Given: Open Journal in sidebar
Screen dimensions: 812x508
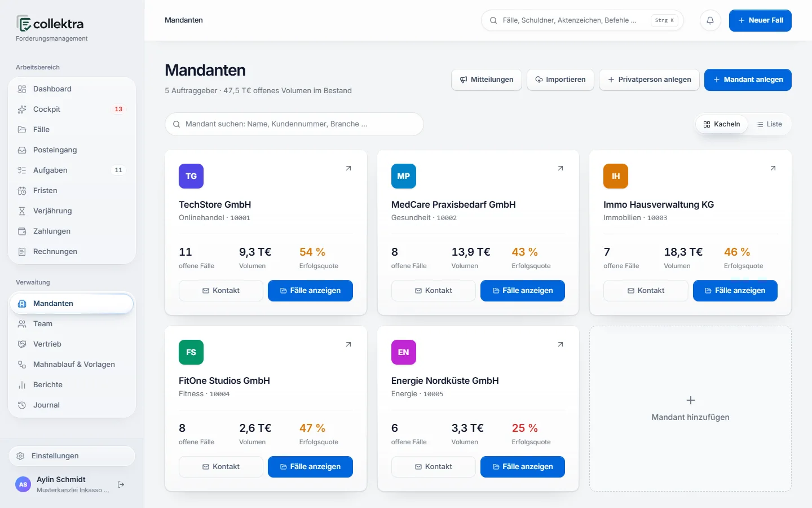Looking at the screenshot, I should (x=72, y=405).
